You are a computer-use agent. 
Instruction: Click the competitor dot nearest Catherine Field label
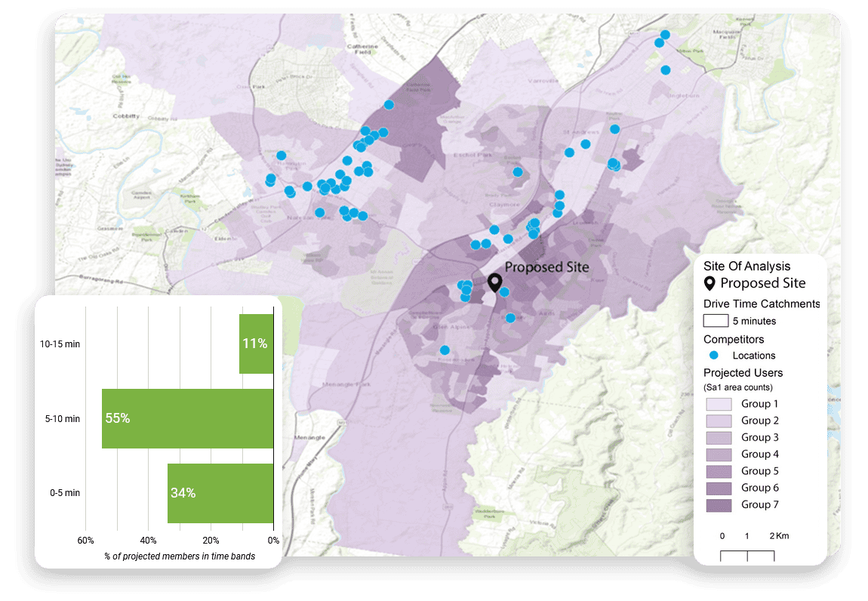pos(389,105)
